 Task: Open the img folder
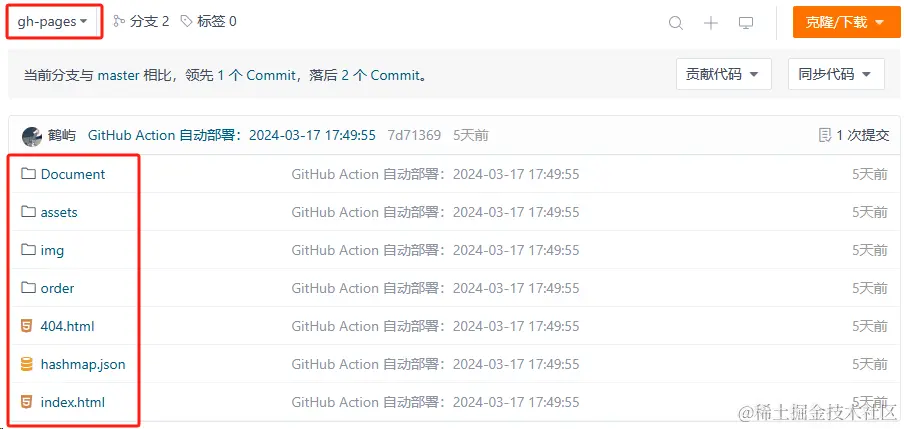point(52,250)
